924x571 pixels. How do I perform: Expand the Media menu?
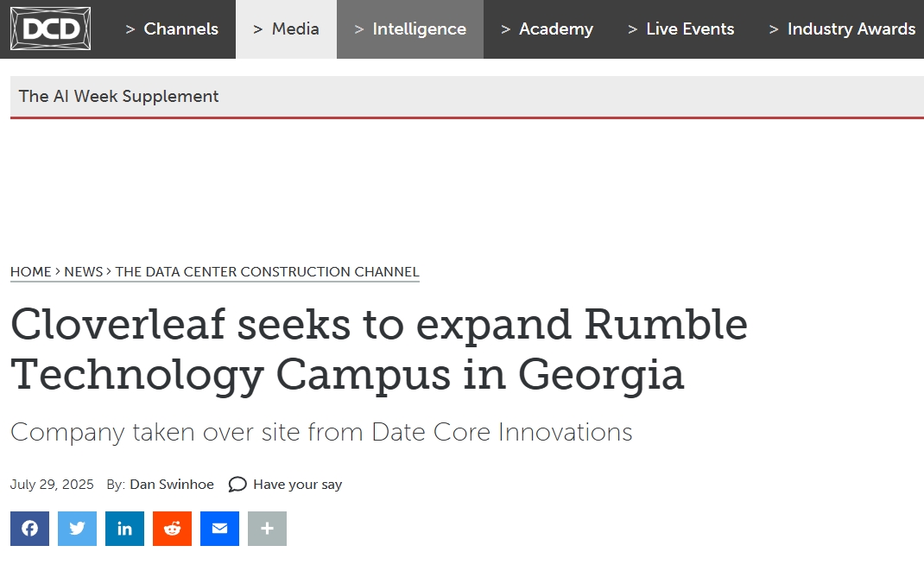click(286, 29)
